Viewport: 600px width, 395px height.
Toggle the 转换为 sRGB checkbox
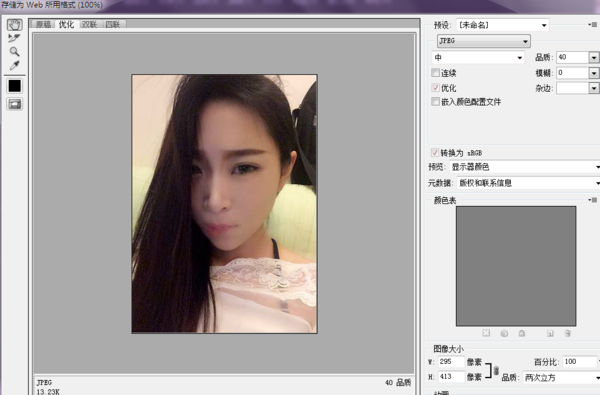point(435,153)
